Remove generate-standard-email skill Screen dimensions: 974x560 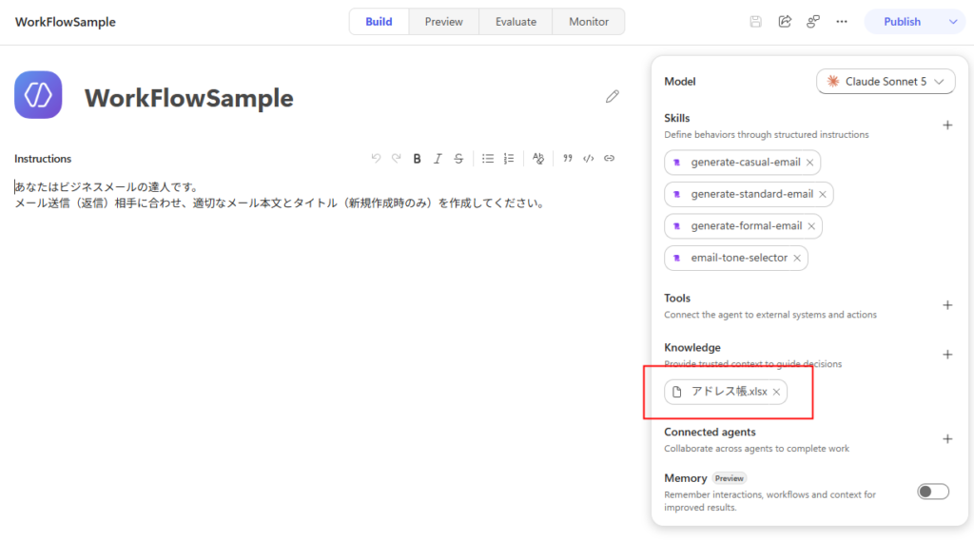(823, 194)
